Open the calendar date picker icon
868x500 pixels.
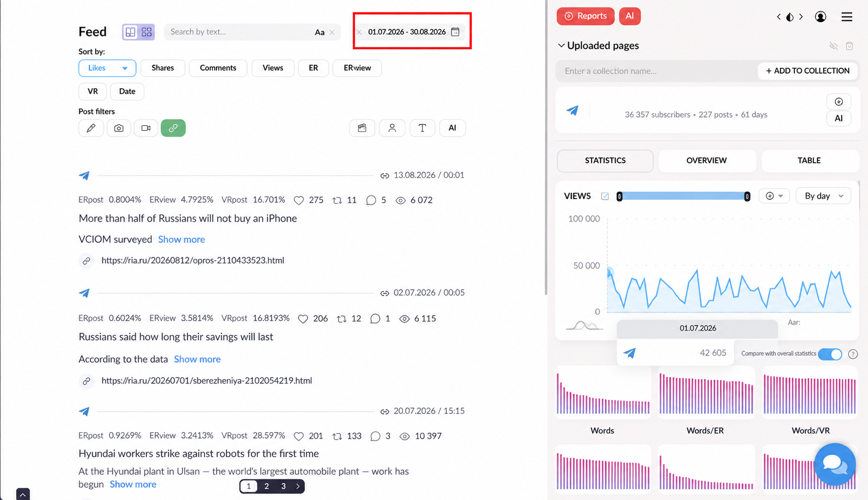pyautogui.click(x=456, y=32)
